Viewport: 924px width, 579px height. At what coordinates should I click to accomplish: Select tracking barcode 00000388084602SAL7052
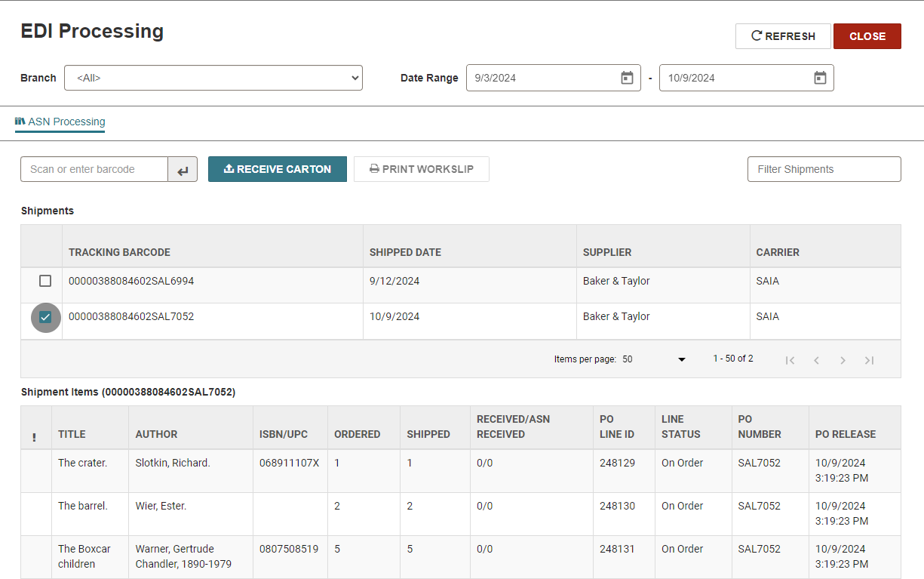(131, 316)
